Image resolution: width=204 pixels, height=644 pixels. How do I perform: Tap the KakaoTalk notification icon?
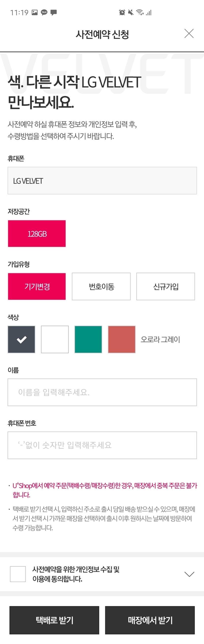pyautogui.click(x=44, y=12)
